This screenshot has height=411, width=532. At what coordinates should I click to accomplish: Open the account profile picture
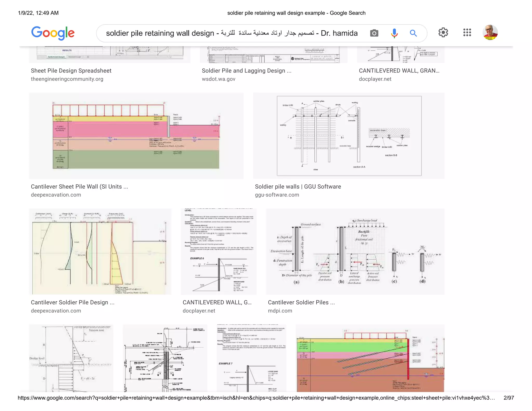(x=490, y=32)
